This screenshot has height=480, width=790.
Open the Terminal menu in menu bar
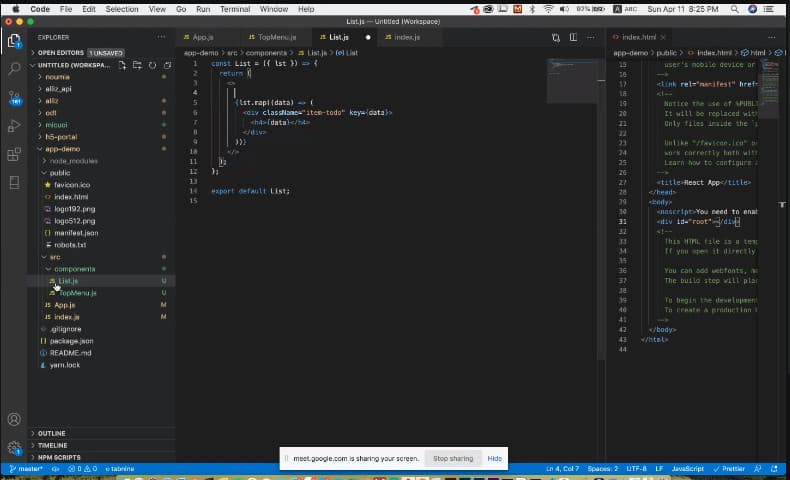coord(235,8)
